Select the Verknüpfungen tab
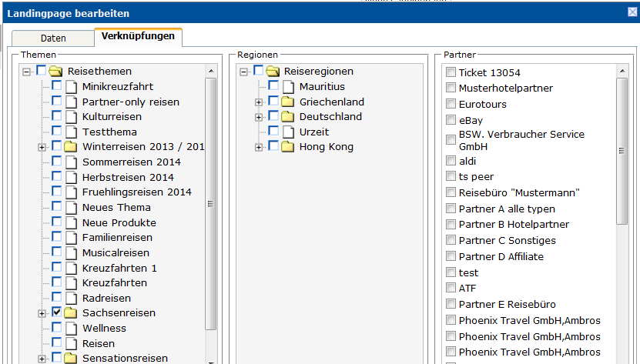 [x=138, y=36]
